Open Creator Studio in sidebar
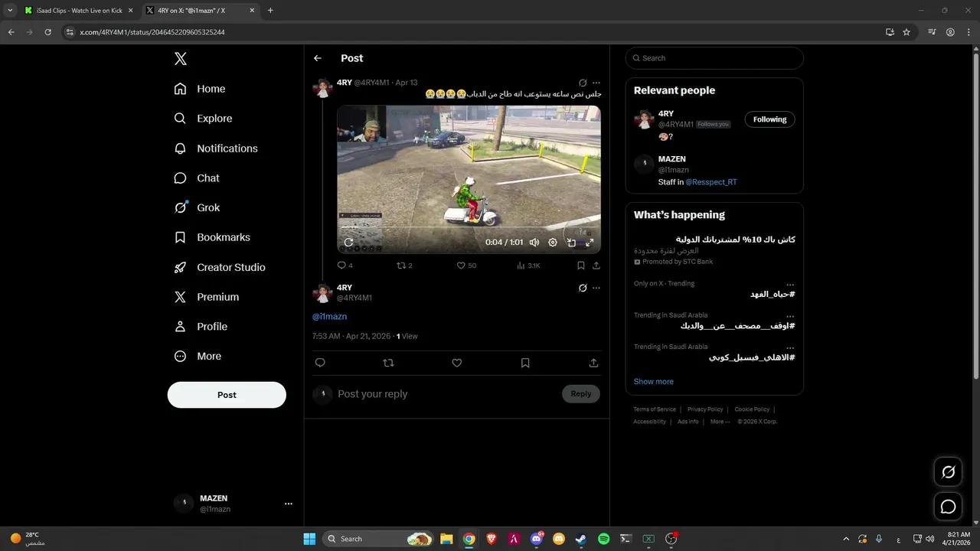980x551 pixels. 220,267
